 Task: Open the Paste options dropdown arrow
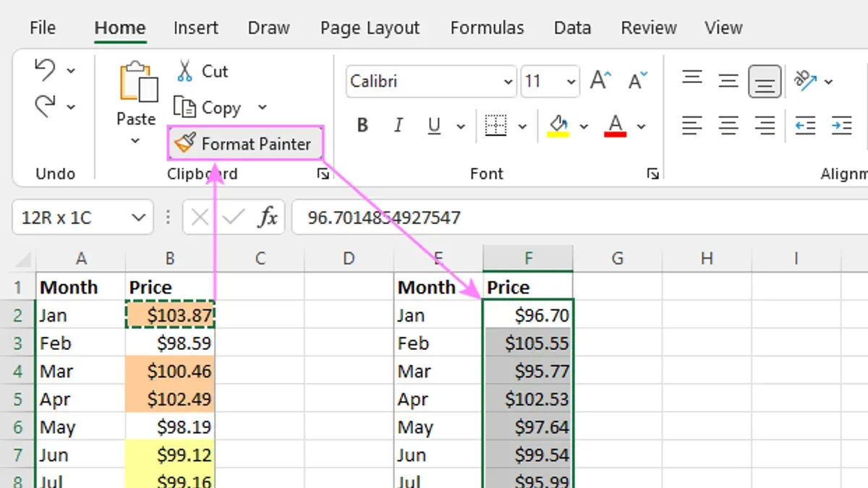tap(135, 141)
